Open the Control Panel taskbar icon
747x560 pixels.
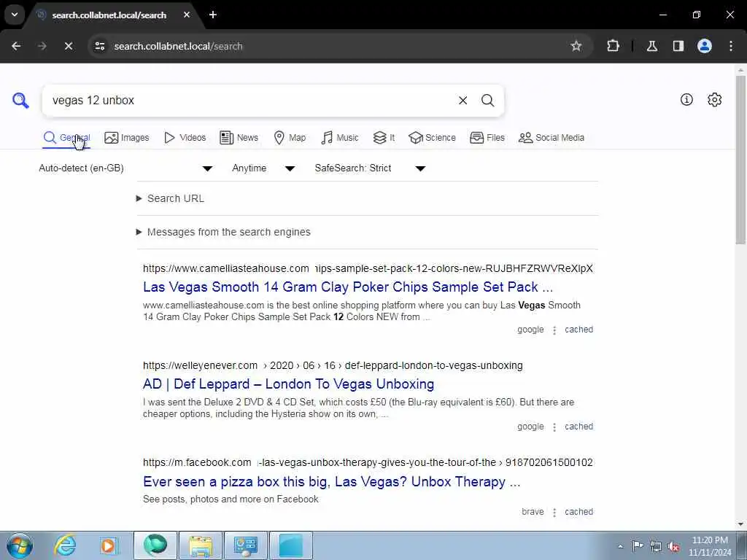pos(245,545)
